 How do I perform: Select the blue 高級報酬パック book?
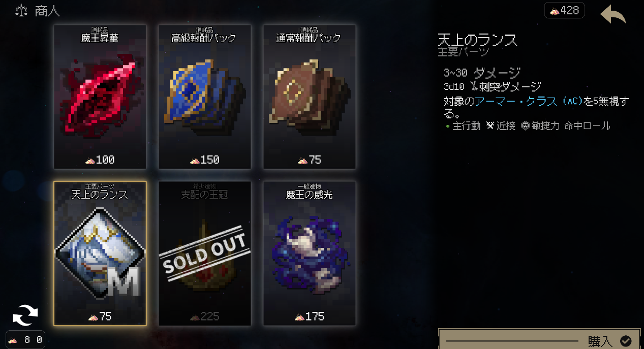(205, 97)
